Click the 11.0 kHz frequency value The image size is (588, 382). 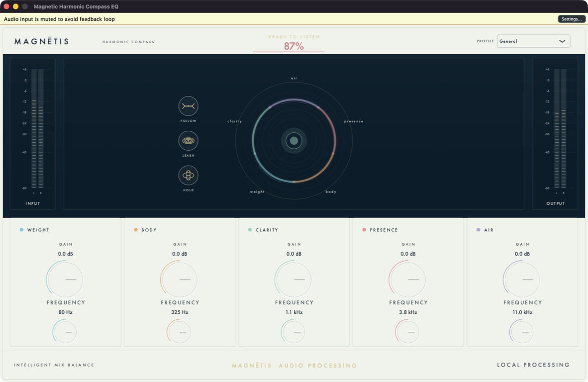pyautogui.click(x=522, y=312)
